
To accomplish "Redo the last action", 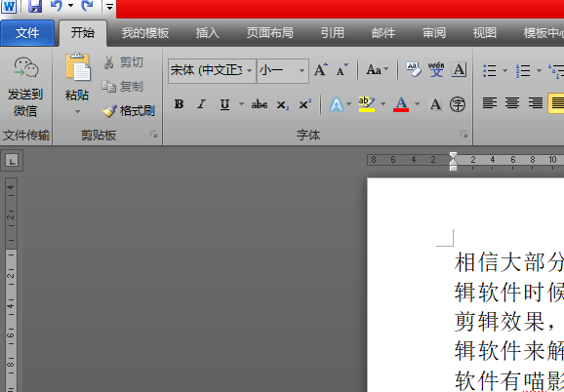I will pos(87,6).
